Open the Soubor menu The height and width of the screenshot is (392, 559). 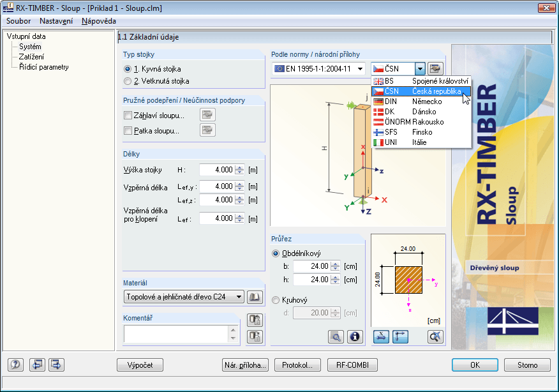click(18, 21)
